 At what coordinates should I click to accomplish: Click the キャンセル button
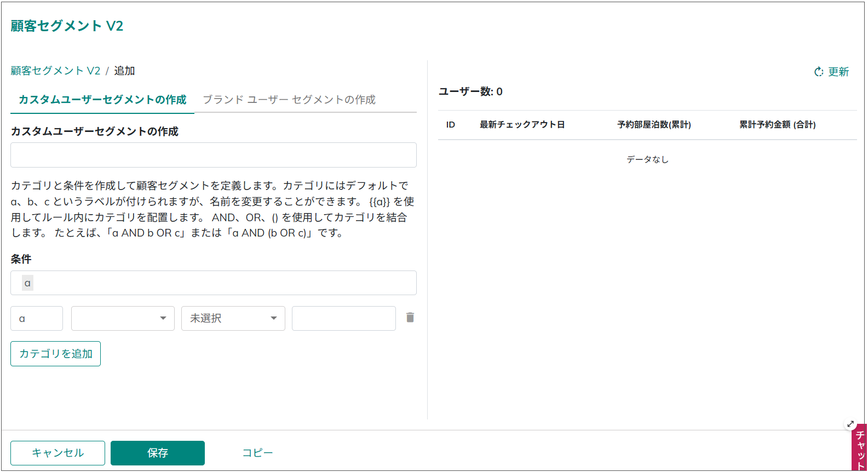pos(58,453)
